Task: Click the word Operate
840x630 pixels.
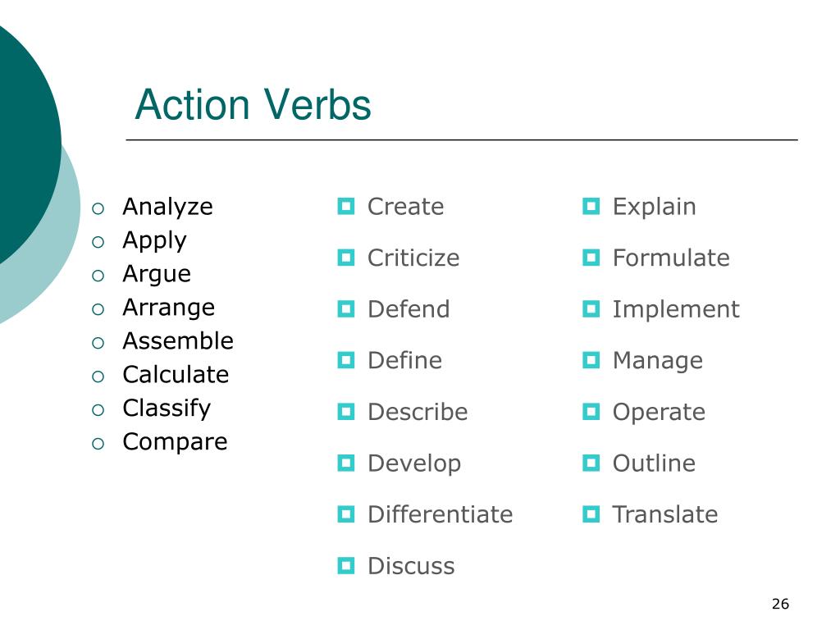Action: 659,413
